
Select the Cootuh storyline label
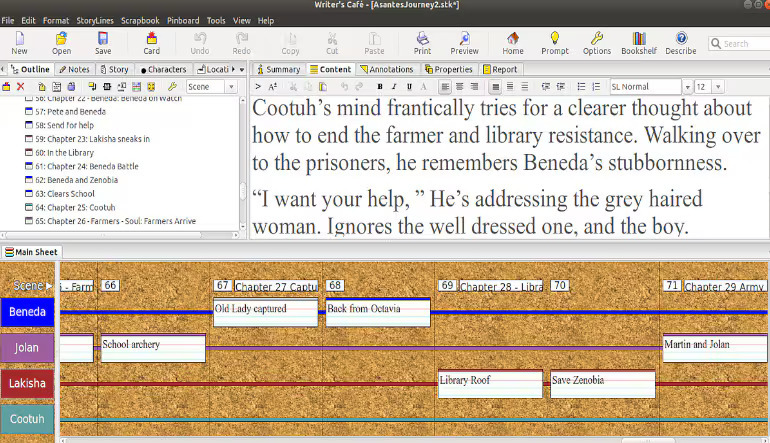click(28, 419)
